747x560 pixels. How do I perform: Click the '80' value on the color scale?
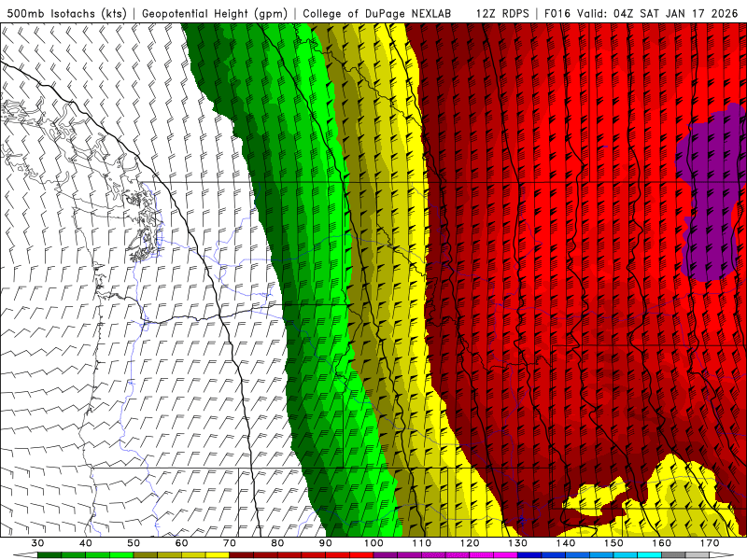point(277,543)
